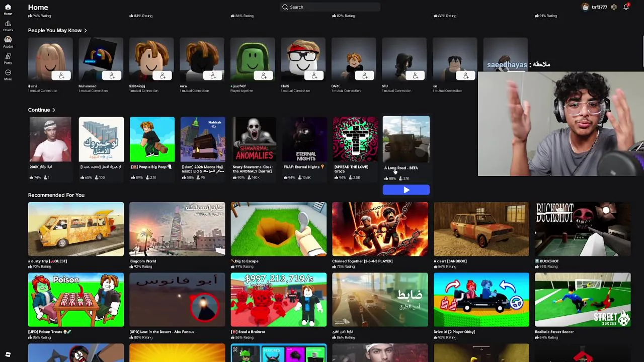Open the 200K game thumbnail
Image resolution: width=644 pixels, height=362 pixels.
pos(50,139)
